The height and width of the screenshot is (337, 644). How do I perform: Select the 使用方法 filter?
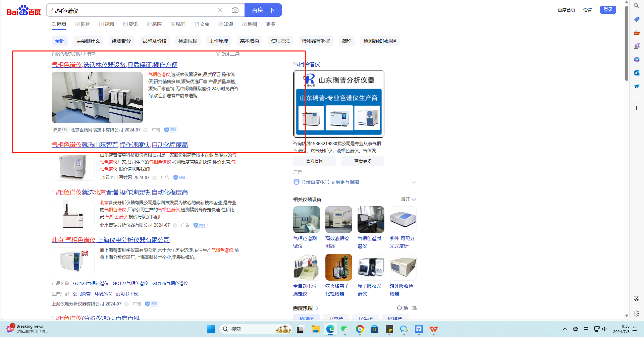point(280,41)
